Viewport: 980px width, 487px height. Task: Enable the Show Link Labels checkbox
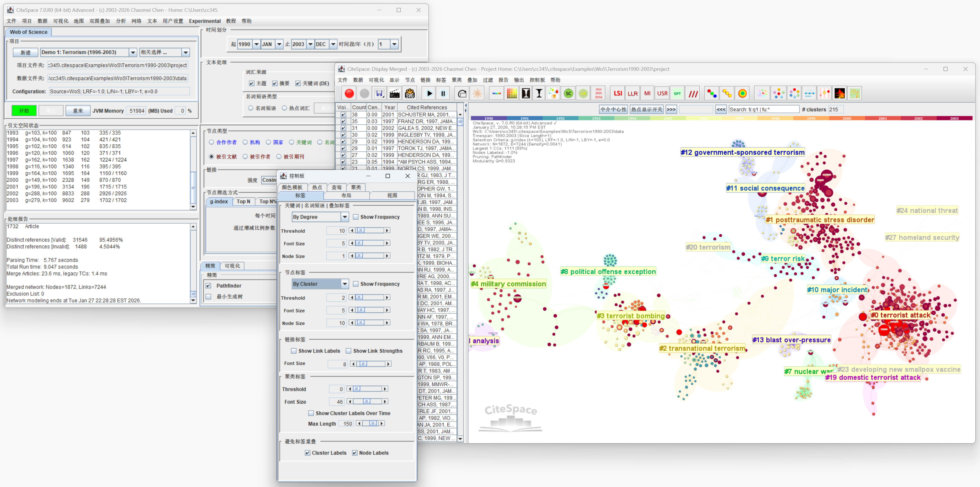[294, 351]
